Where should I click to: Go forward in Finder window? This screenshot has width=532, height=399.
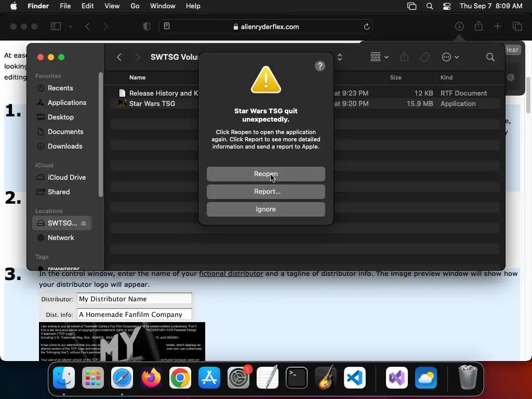(138, 57)
